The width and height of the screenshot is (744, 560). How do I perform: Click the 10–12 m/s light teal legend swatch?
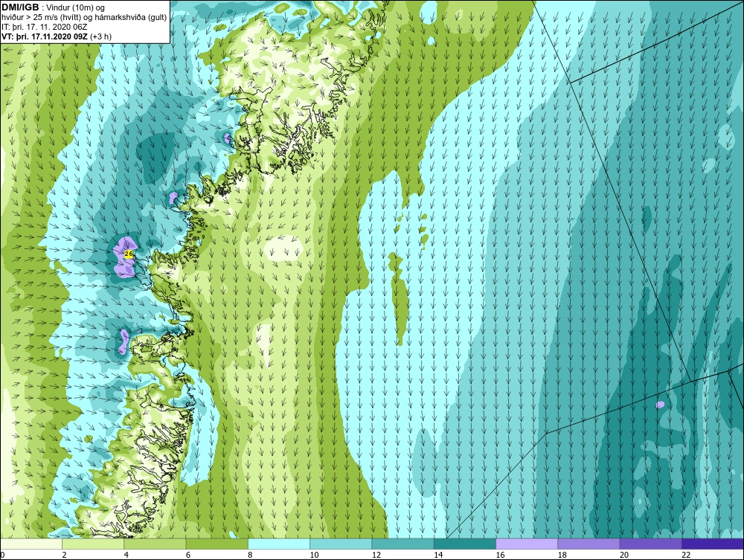click(341, 544)
